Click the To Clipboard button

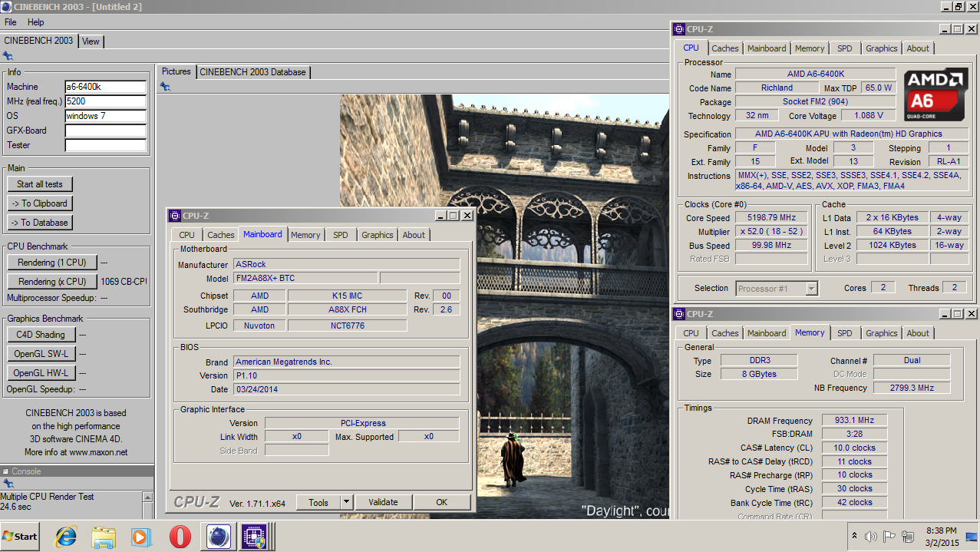coord(40,203)
